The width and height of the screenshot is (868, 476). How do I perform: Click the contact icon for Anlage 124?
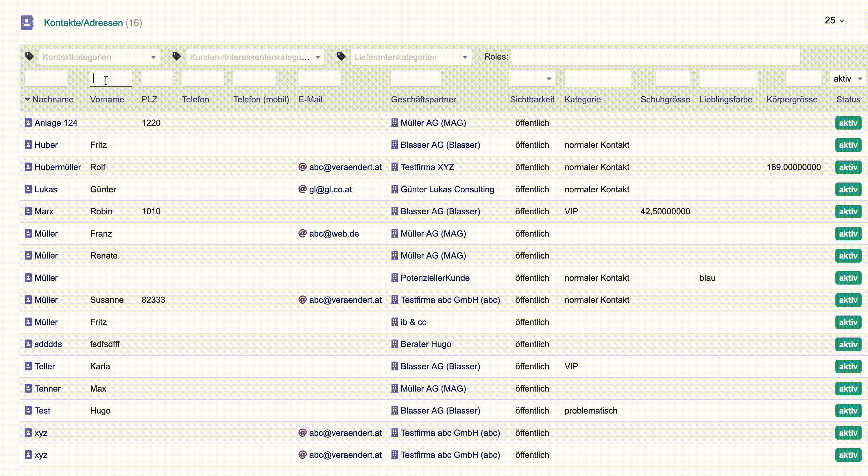pyautogui.click(x=28, y=123)
